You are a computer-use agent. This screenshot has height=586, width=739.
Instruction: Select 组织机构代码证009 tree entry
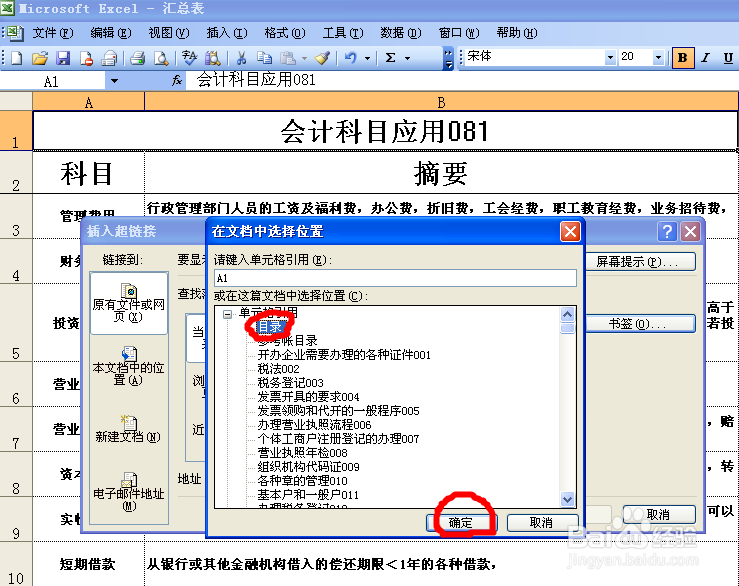[x=308, y=467]
